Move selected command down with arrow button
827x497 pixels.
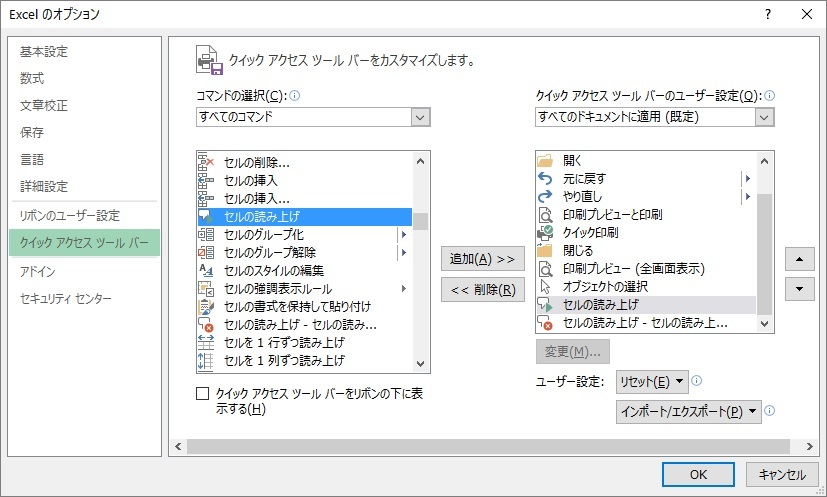coord(800,289)
